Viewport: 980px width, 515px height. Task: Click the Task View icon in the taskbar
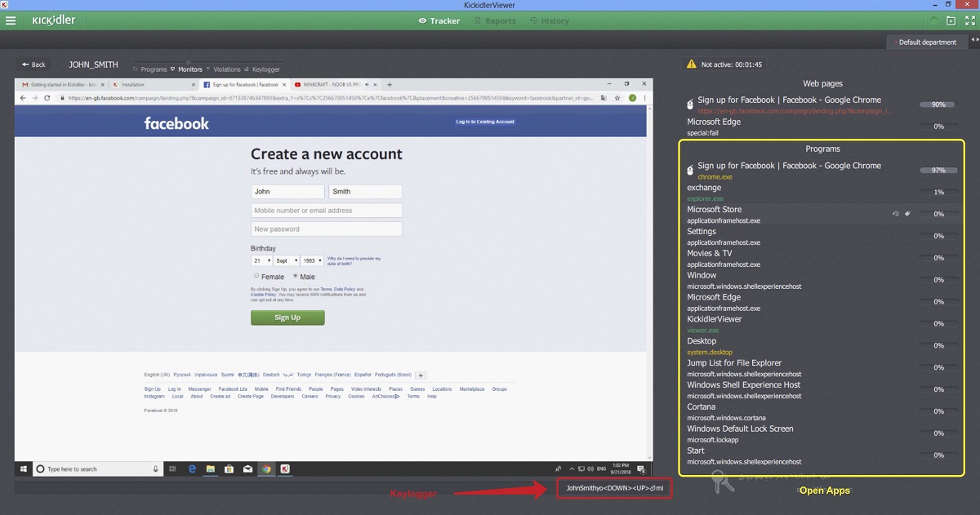173,469
